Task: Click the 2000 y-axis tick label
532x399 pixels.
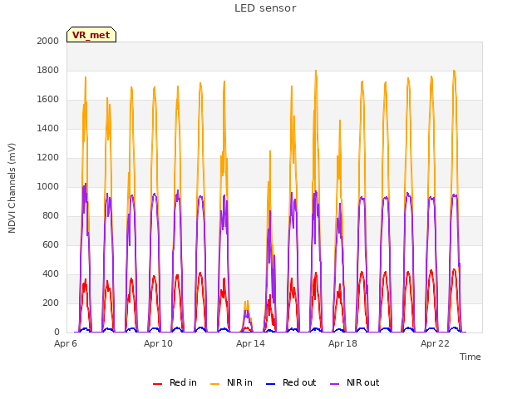Action: click(x=48, y=41)
